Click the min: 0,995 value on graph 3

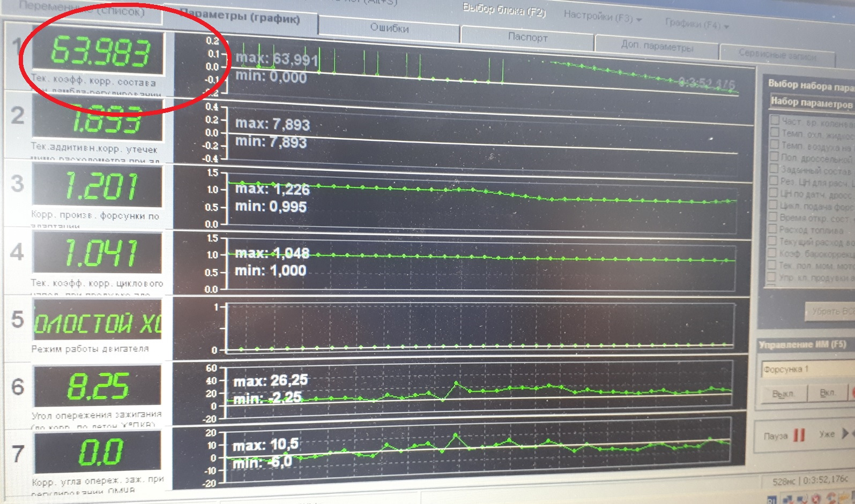271,207
